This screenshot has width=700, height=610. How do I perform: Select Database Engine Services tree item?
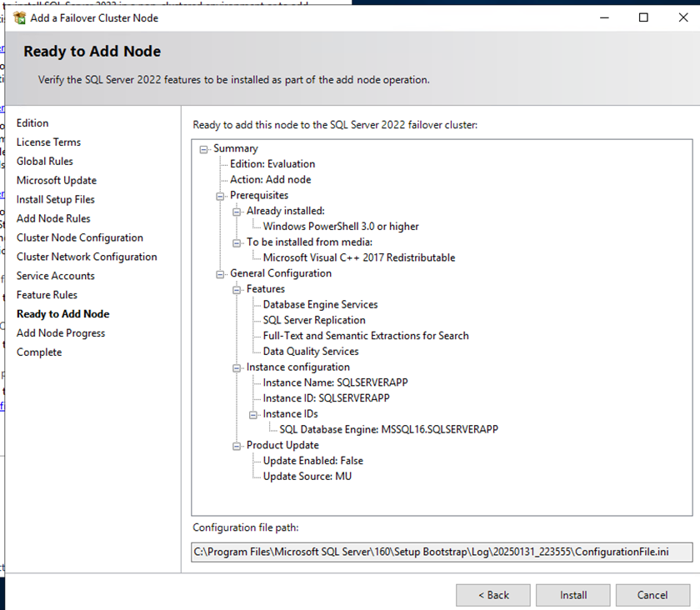[320, 305]
